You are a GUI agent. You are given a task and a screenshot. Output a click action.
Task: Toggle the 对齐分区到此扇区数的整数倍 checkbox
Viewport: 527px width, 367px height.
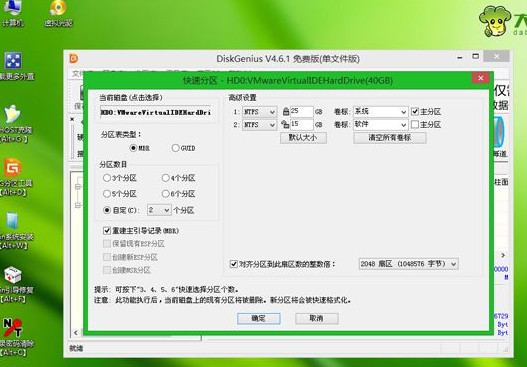(234, 264)
